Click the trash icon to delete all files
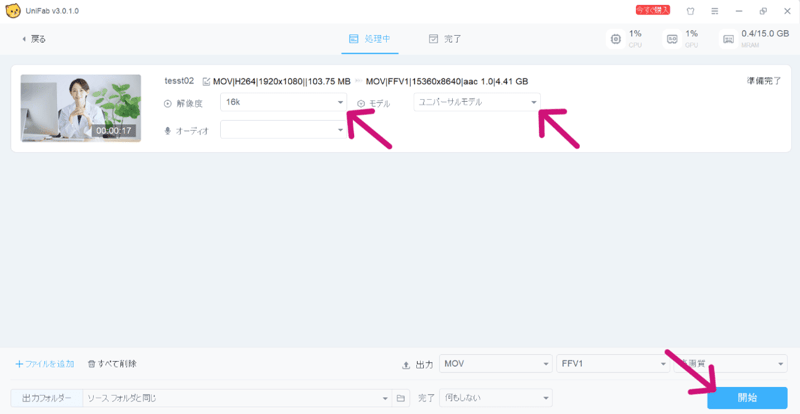 92,364
